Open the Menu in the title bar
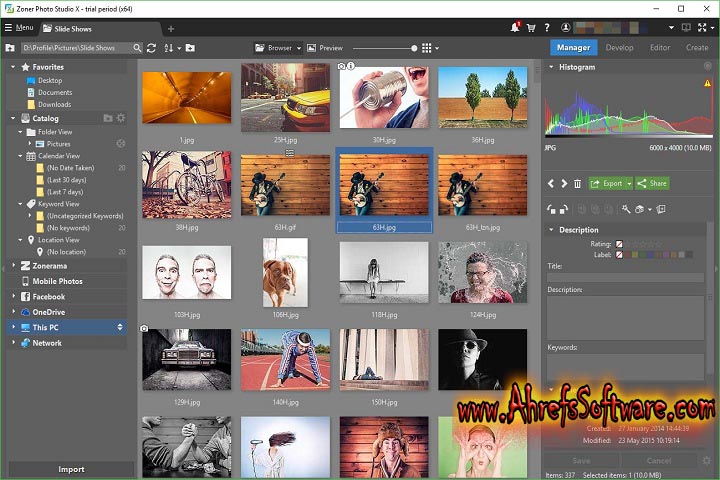Viewport: 720px width, 480px height. 18,28
